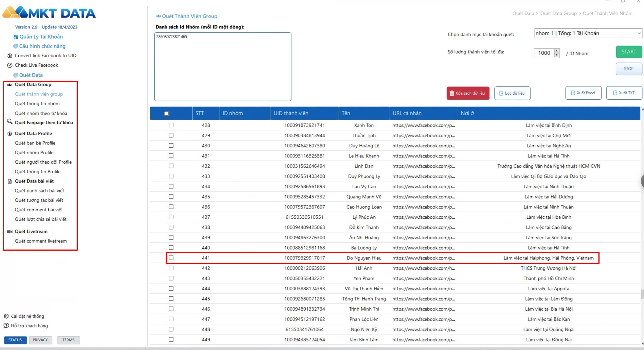This screenshot has height=350, width=644.
Task: Click the Làm việc tại Sóc Trăng cell
Action: pos(549,238)
